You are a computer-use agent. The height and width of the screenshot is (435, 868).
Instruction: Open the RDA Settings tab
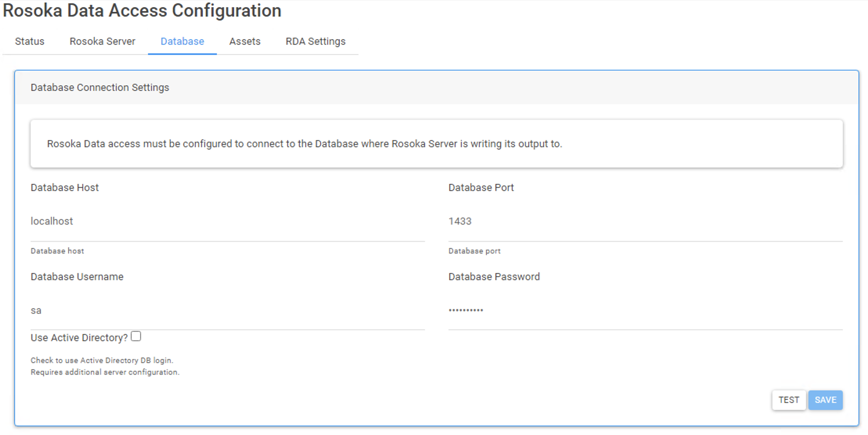315,41
